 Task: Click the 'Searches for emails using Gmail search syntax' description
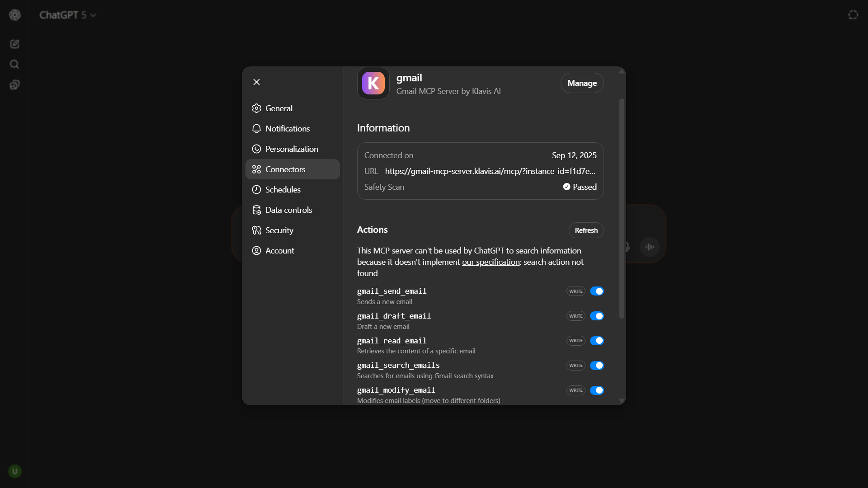coord(425,376)
